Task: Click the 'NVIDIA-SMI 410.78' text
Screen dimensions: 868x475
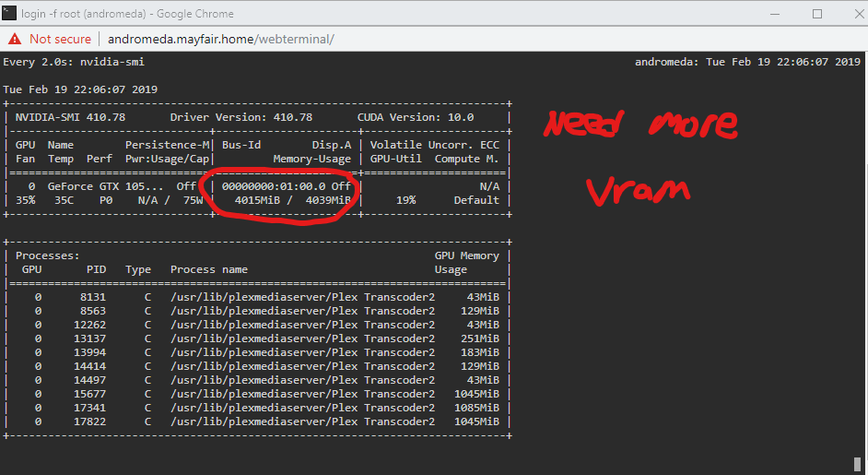Action: click(x=70, y=117)
